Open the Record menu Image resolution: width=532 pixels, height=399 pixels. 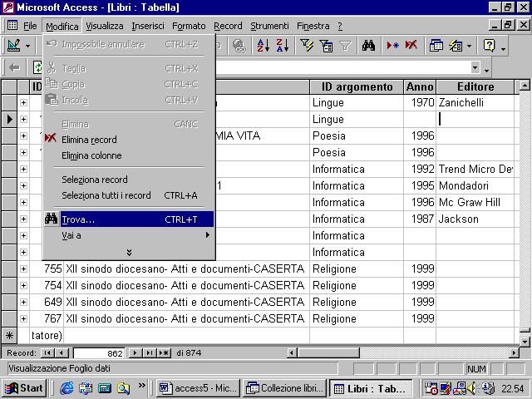click(x=228, y=26)
